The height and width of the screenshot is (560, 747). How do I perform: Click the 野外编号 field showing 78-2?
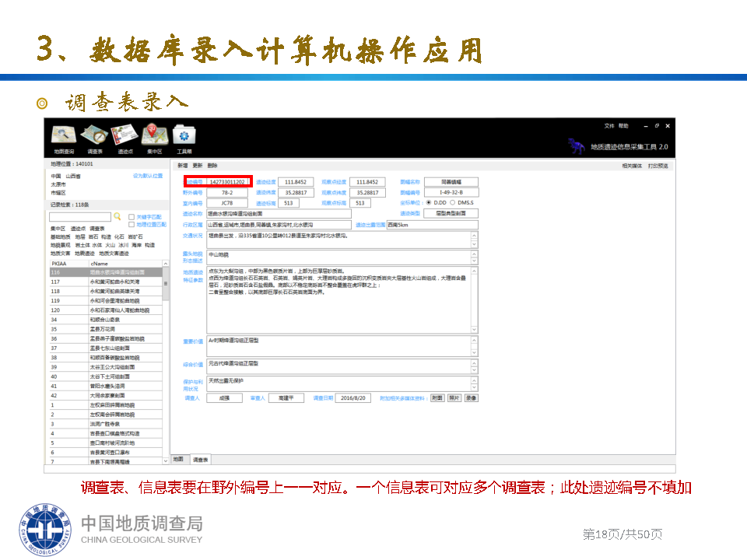227,193
